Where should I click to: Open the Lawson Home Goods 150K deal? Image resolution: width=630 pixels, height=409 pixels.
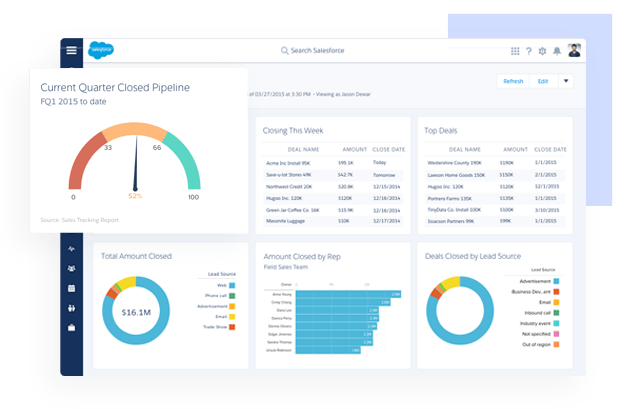456,175
